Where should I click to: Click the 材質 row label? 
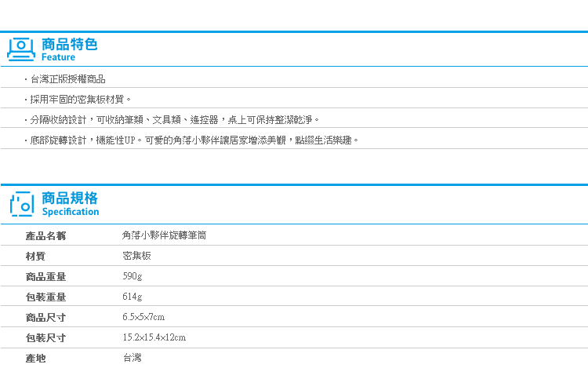pos(35,257)
